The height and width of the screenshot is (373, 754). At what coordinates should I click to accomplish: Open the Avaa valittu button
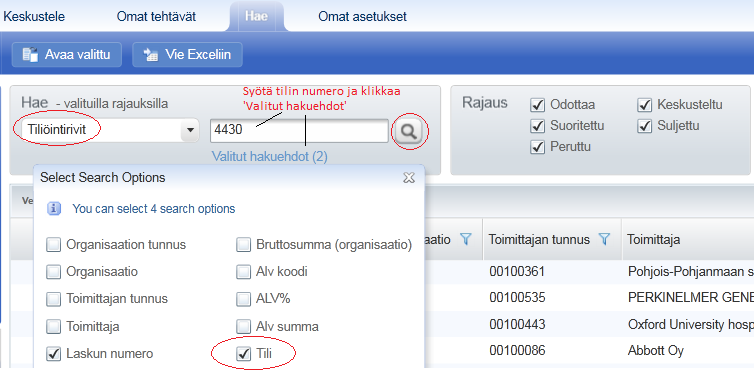(67, 54)
